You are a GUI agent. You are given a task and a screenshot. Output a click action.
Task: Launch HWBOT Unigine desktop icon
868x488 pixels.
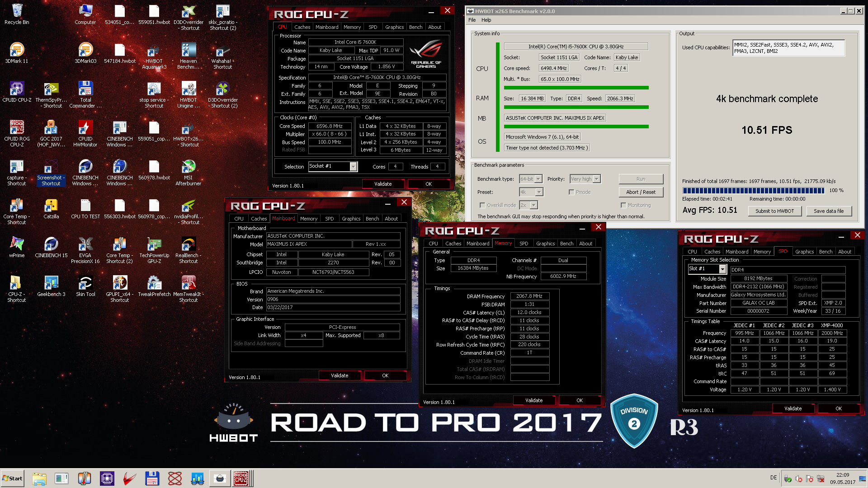point(189,95)
